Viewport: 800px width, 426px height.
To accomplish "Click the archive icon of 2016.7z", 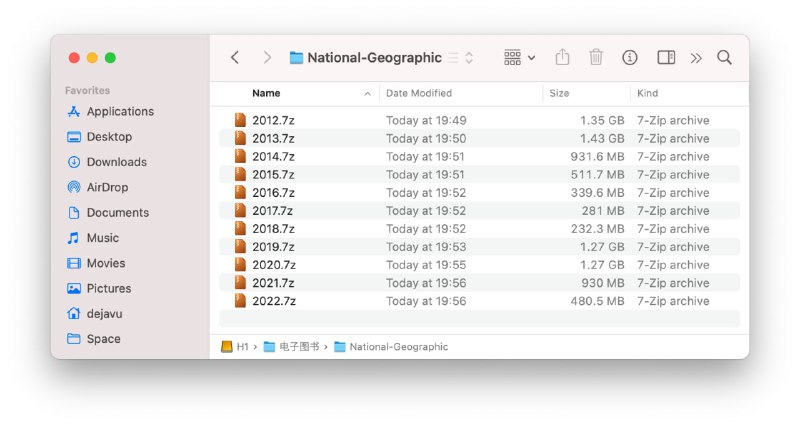I will [240, 192].
